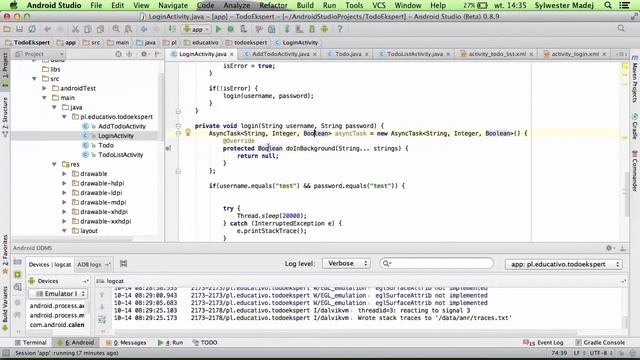Open the Project view selector dropdown
This screenshot has width=640, height=360.
pyautogui.click(x=39, y=54)
